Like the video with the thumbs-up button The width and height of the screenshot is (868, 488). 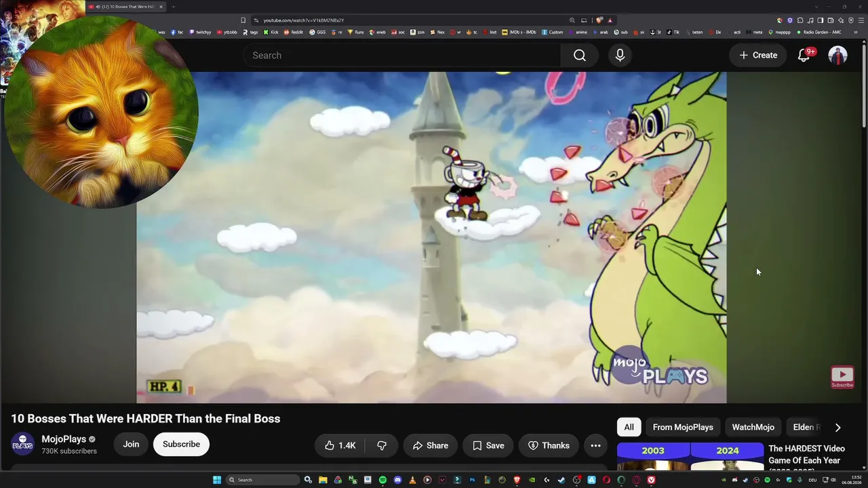(340, 445)
